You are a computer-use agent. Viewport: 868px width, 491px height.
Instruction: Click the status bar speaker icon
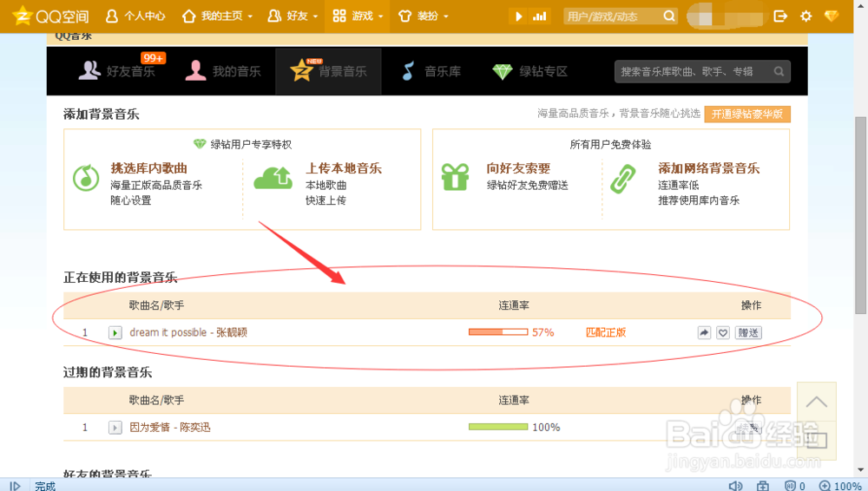(736, 486)
